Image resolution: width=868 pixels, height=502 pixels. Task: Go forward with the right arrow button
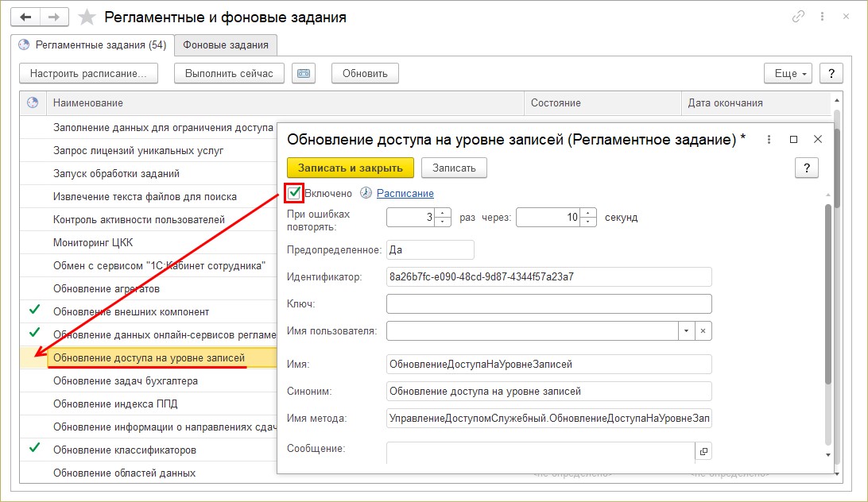(54, 17)
